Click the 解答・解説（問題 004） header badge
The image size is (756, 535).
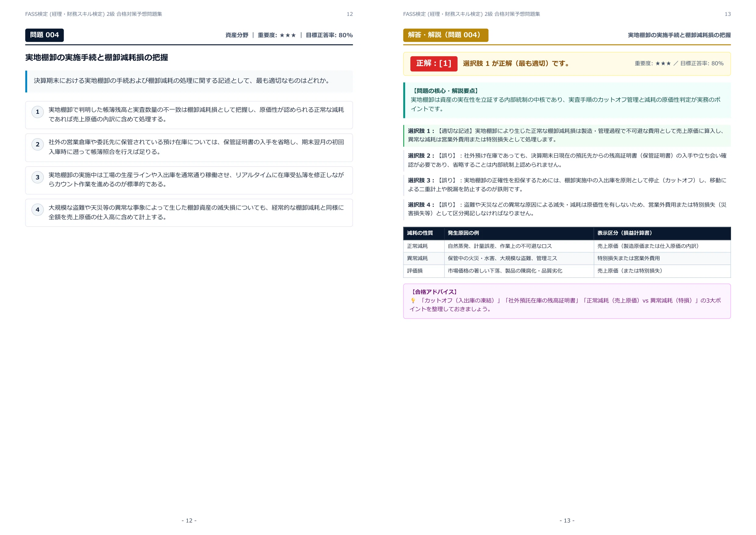tap(445, 35)
